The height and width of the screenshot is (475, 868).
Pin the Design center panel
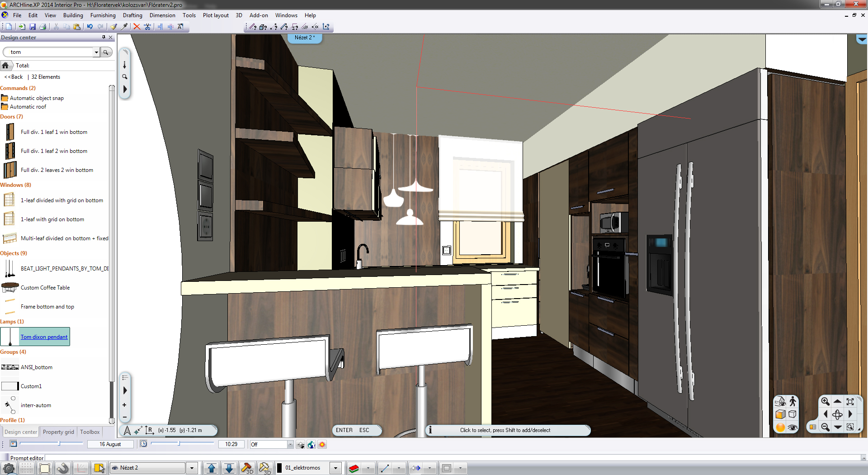[104, 38]
